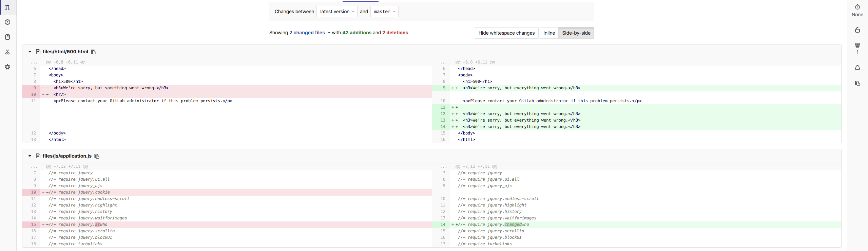Collapse the files/html/500.html diff
The width and height of the screenshot is (868, 251).
tap(30, 52)
